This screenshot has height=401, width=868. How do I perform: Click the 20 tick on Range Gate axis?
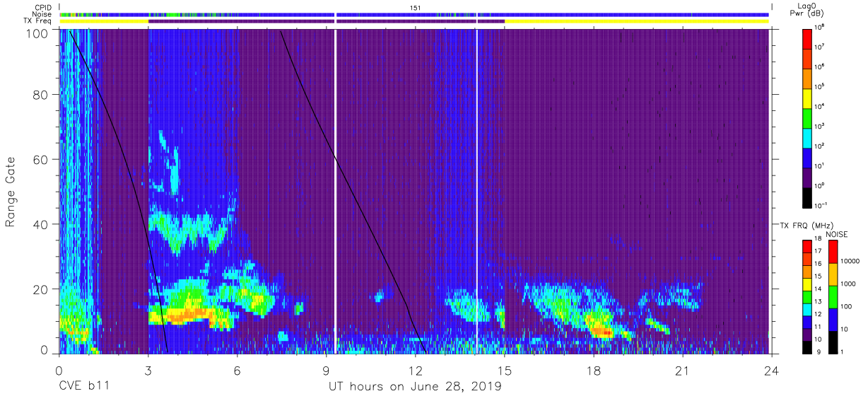pos(40,289)
